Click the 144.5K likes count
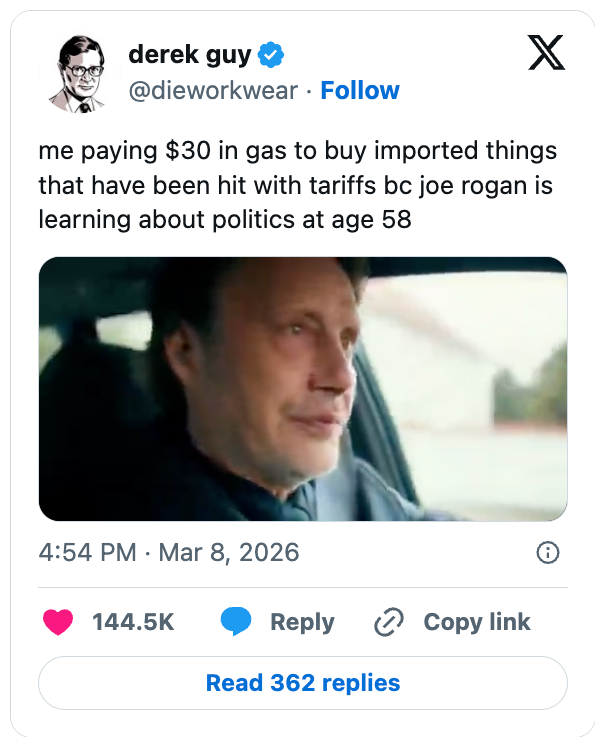 pos(133,622)
